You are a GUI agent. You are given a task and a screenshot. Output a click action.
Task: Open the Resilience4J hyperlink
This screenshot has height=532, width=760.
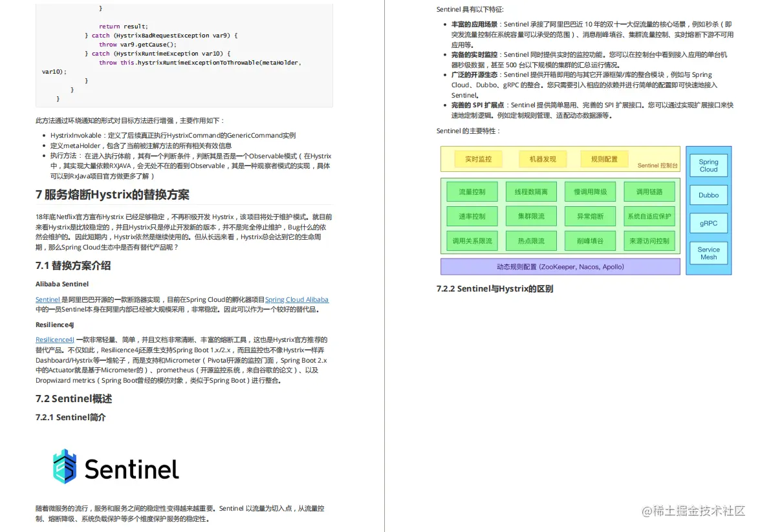pyautogui.click(x=55, y=339)
